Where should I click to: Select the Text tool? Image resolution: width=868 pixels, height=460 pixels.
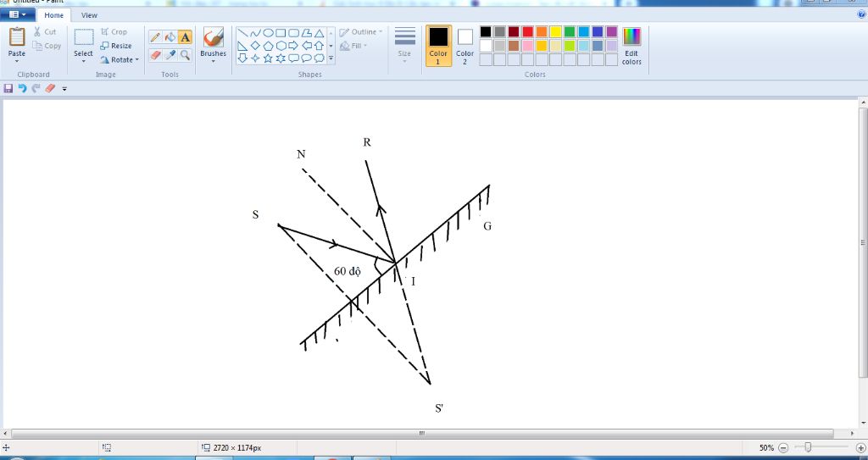pyautogui.click(x=185, y=37)
